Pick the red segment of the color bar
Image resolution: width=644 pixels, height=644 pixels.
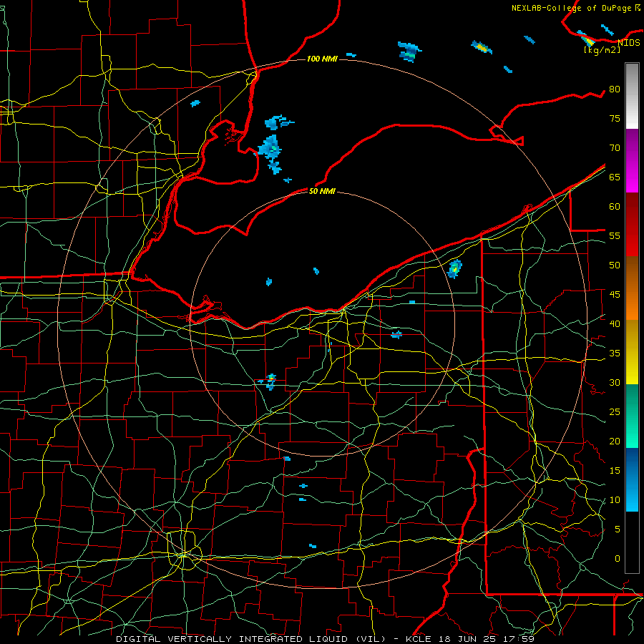[632, 225]
